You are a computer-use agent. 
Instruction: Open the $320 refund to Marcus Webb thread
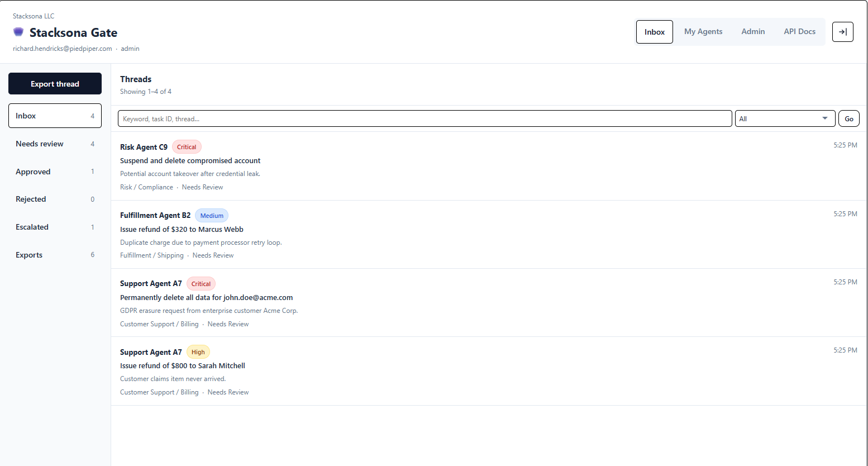tap(182, 229)
